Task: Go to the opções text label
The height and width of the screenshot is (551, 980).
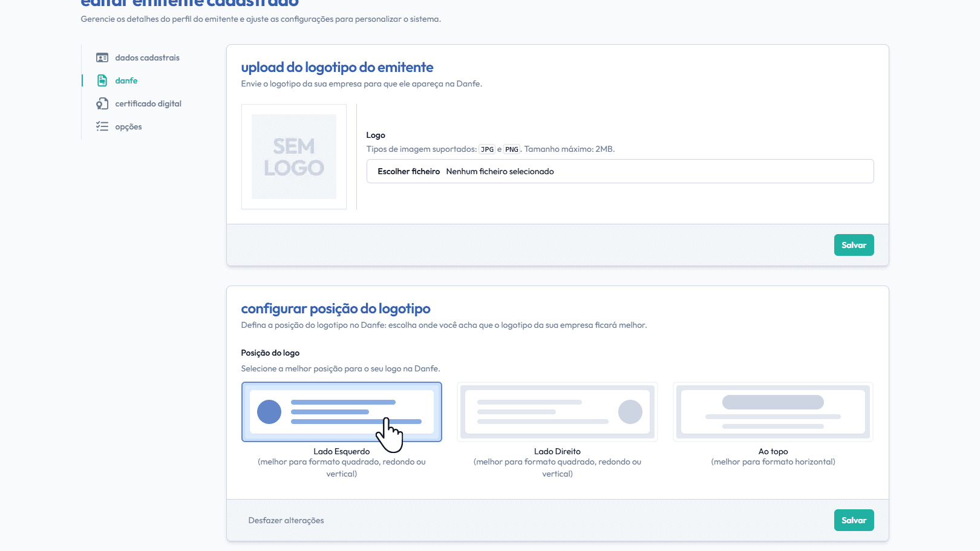Action: (x=128, y=127)
